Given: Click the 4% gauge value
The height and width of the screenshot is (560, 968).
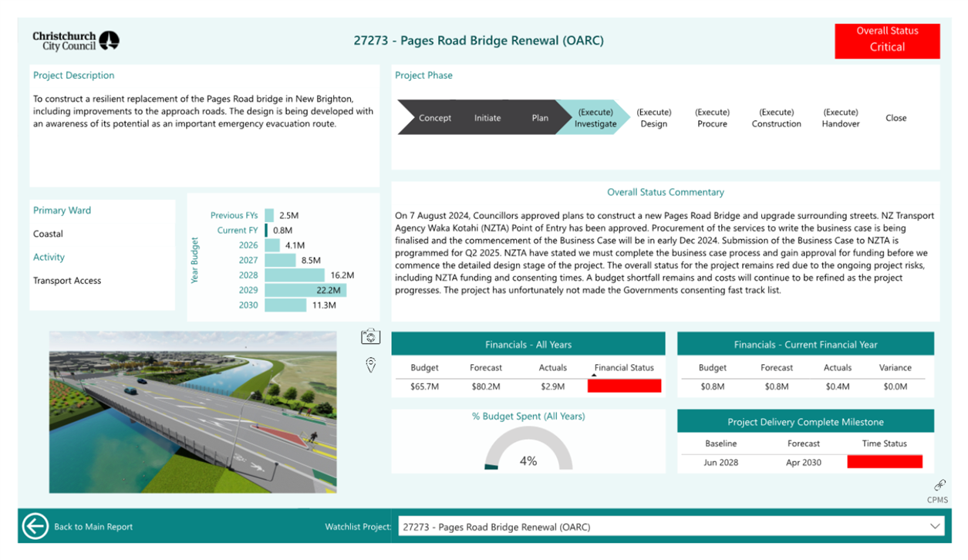Looking at the screenshot, I should 528,460.
